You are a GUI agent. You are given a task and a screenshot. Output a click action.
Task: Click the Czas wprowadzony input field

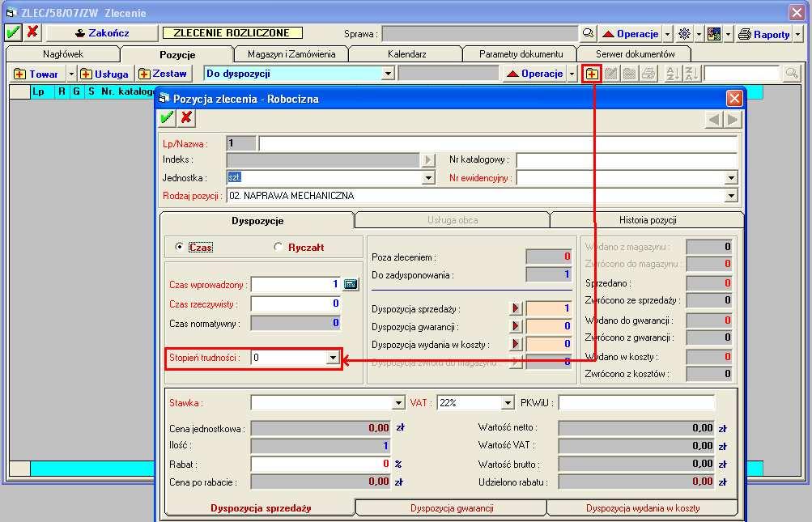[295, 284]
